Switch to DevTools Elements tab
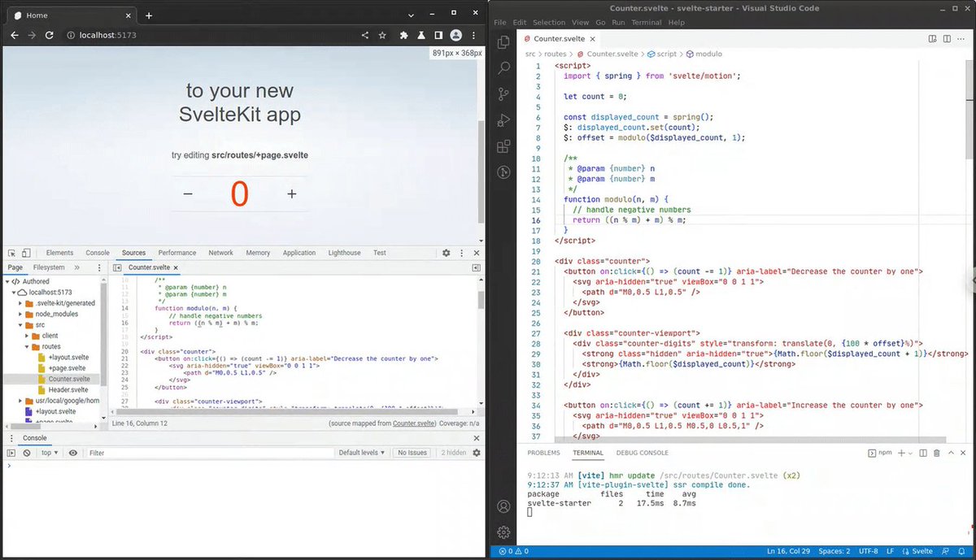Image resolution: width=976 pixels, height=560 pixels. [x=59, y=253]
